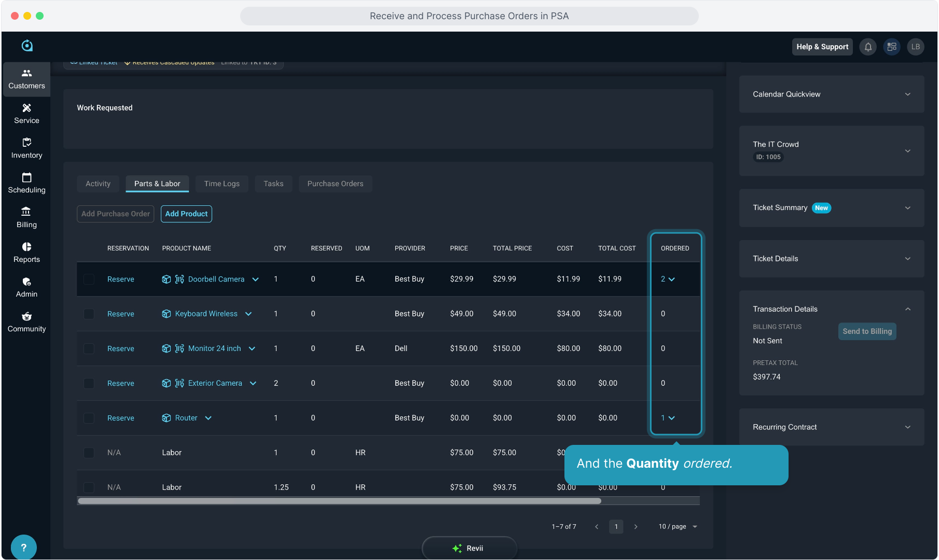
Task: Click the Add Product button
Action: point(186,214)
